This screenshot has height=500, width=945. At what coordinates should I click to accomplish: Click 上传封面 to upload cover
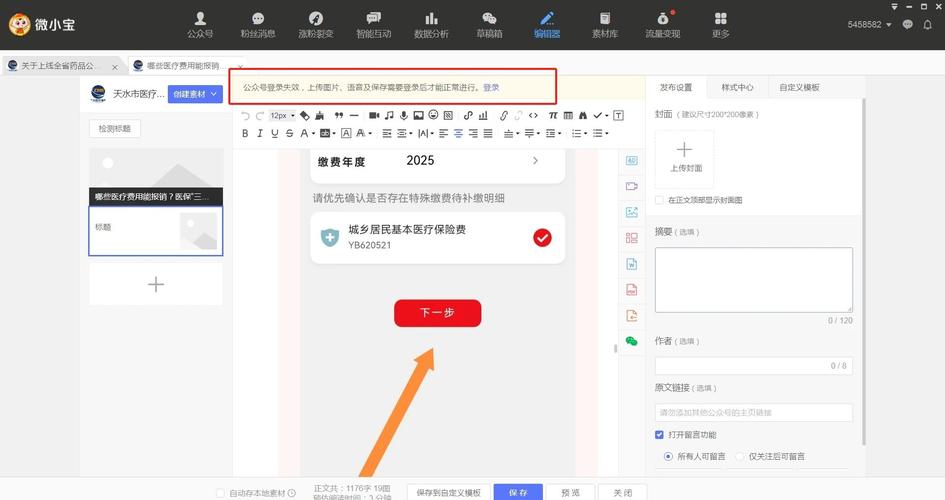[685, 158]
